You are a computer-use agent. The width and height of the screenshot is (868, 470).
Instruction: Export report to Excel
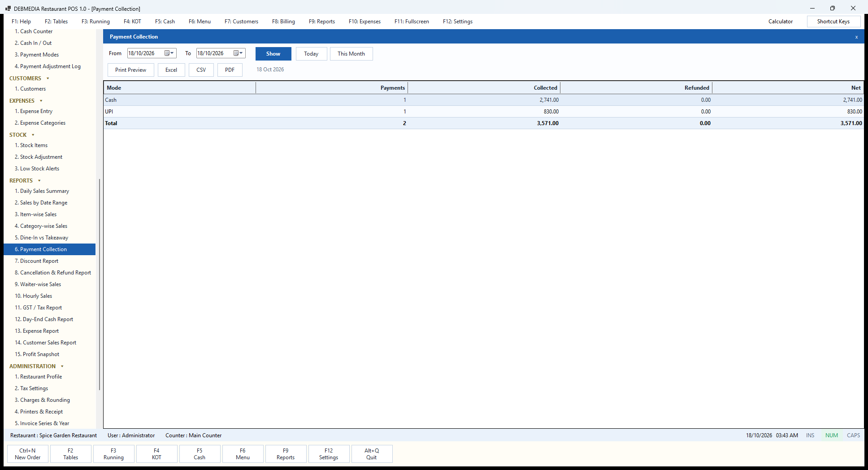tap(171, 70)
